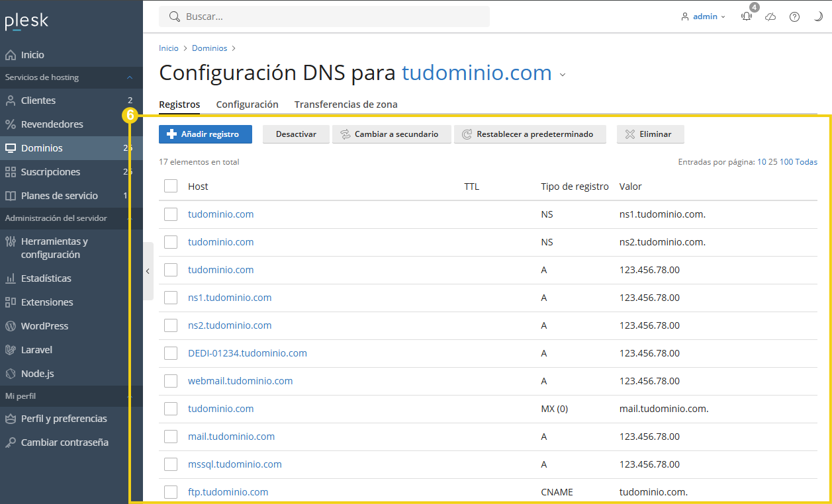Screen dimensions: 832x504
Task: Switch to the Registros tab
Action: pyautogui.click(x=179, y=105)
